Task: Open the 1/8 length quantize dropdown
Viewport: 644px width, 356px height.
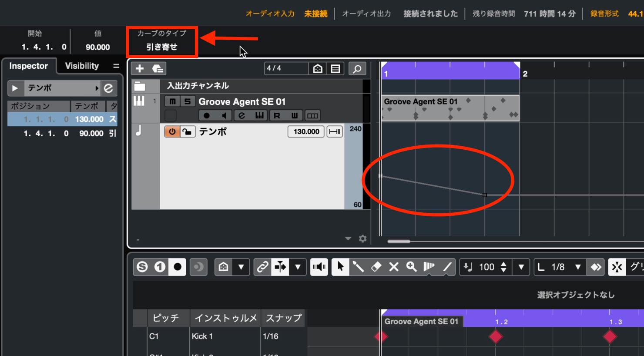Action: coord(578,267)
